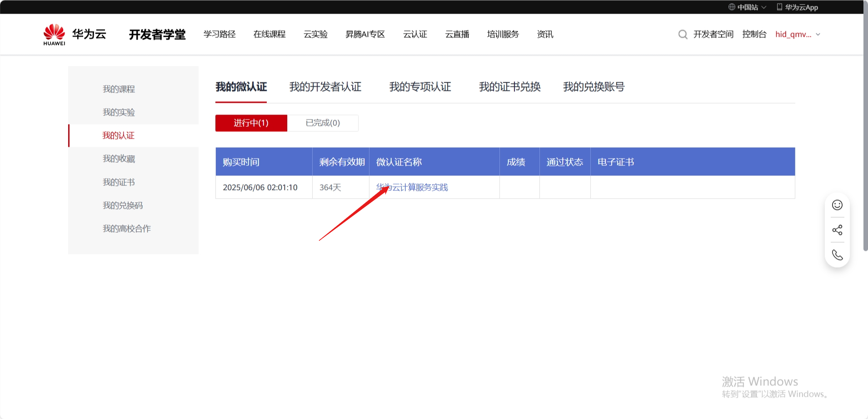868x419 pixels.
Task: Open 华为云计算服务实践 certification link
Action: (x=412, y=187)
